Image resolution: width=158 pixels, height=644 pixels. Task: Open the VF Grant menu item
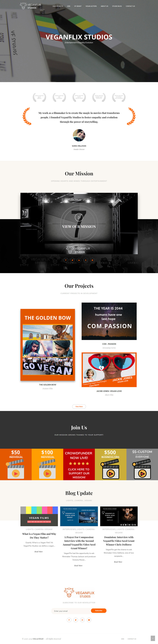pyautogui.click(x=78, y=6)
